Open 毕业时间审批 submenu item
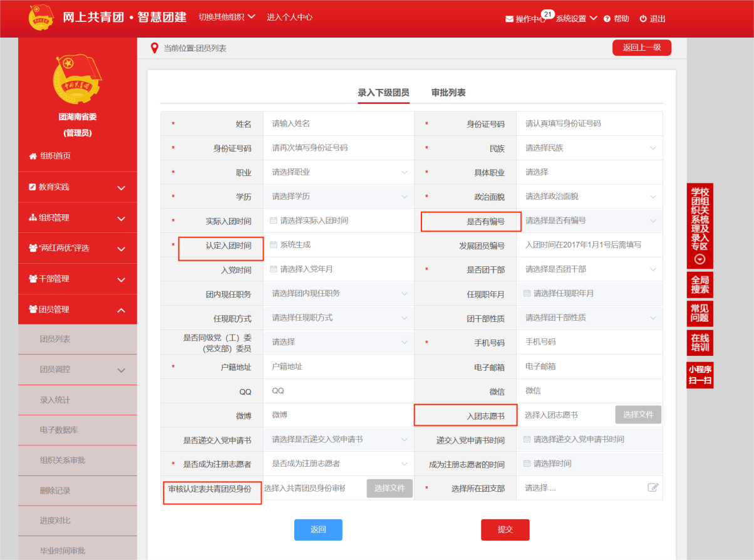This screenshot has width=754, height=560. (x=78, y=550)
